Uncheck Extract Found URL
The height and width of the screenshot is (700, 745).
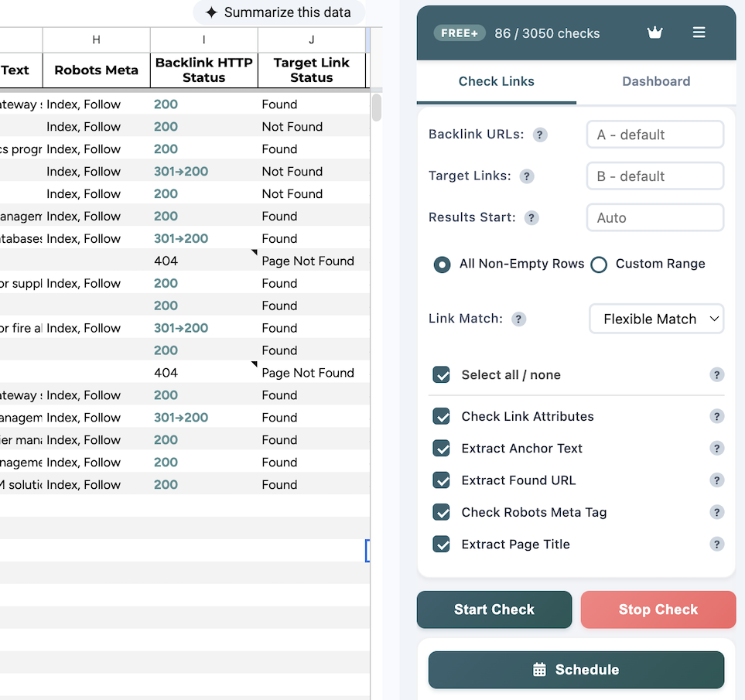(x=442, y=480)
